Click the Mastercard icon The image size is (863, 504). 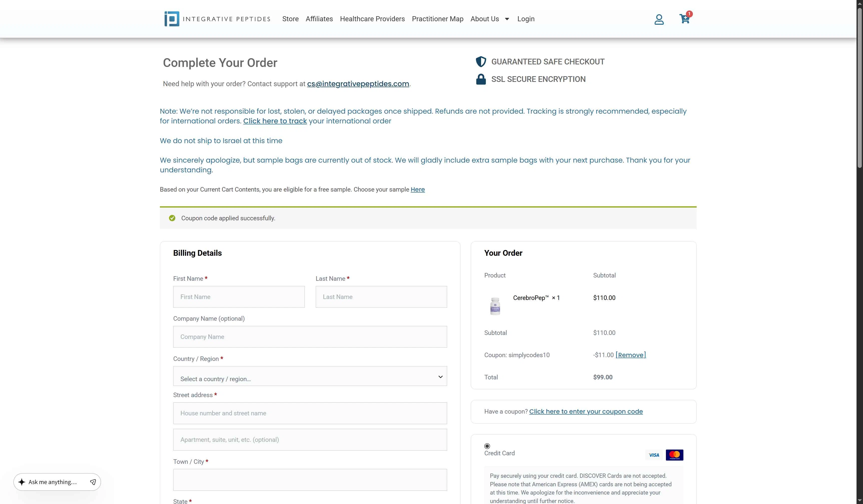point(674,455)
